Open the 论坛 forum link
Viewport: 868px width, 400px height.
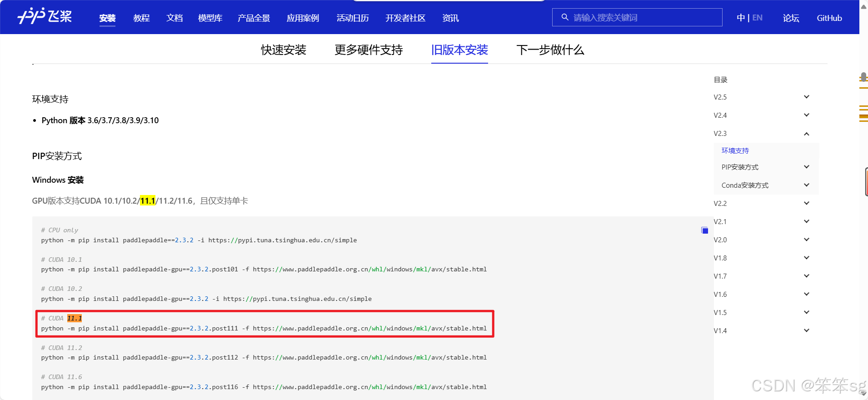(x=791, y=18)
